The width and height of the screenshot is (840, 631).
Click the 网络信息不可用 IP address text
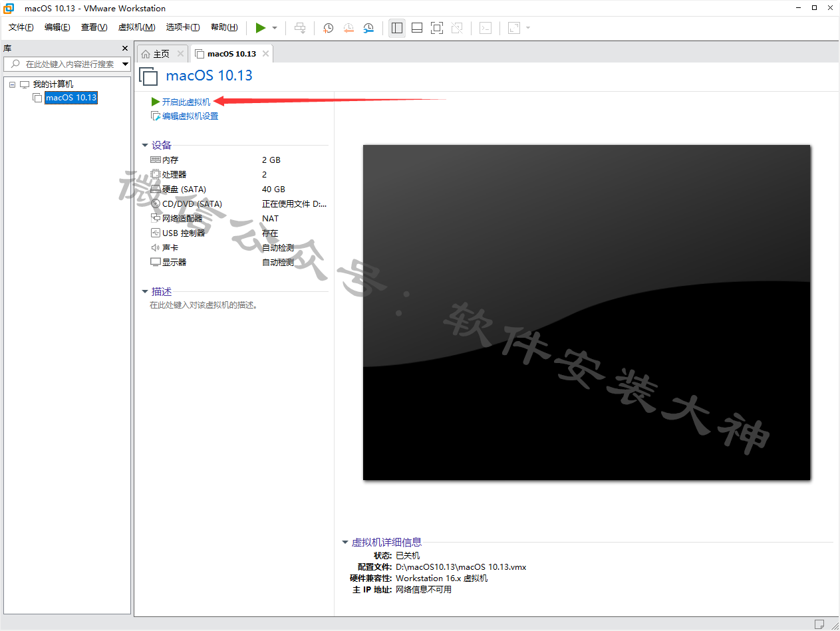tap(424, 590)
